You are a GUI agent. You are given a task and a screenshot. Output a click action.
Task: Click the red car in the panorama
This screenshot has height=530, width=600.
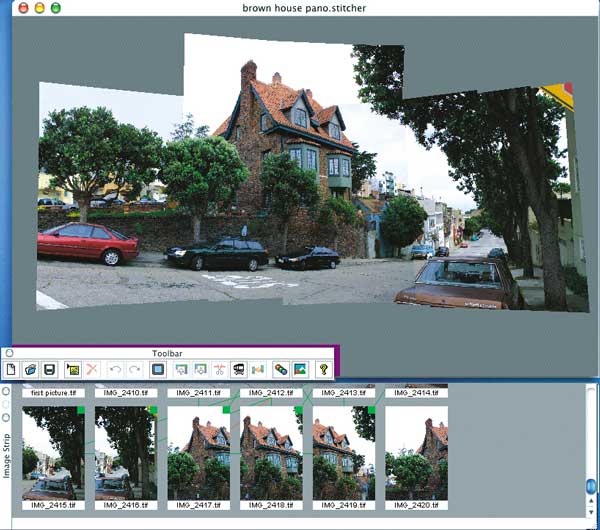point(88,243)
